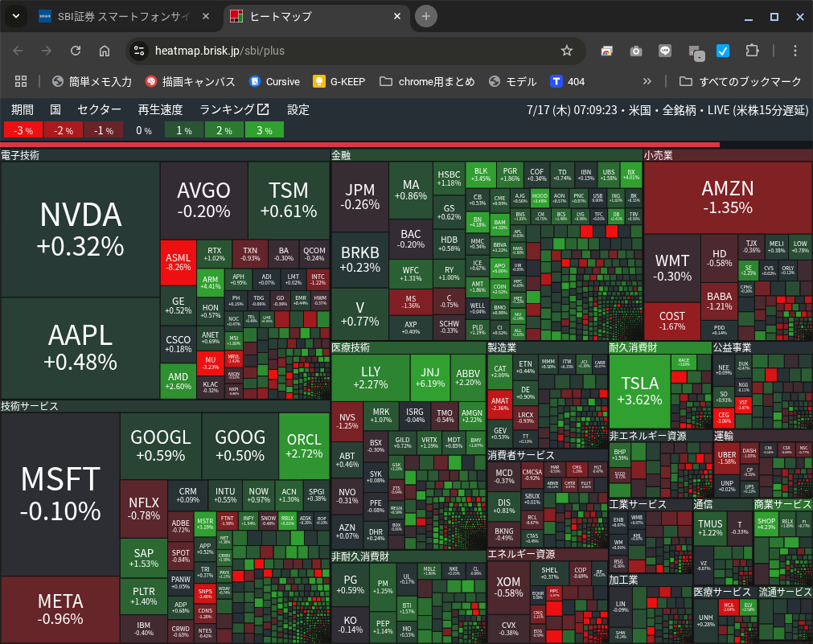Open new browser tab
The height and width of the screenshot is (644, 813).
click(x=425, y=17)
